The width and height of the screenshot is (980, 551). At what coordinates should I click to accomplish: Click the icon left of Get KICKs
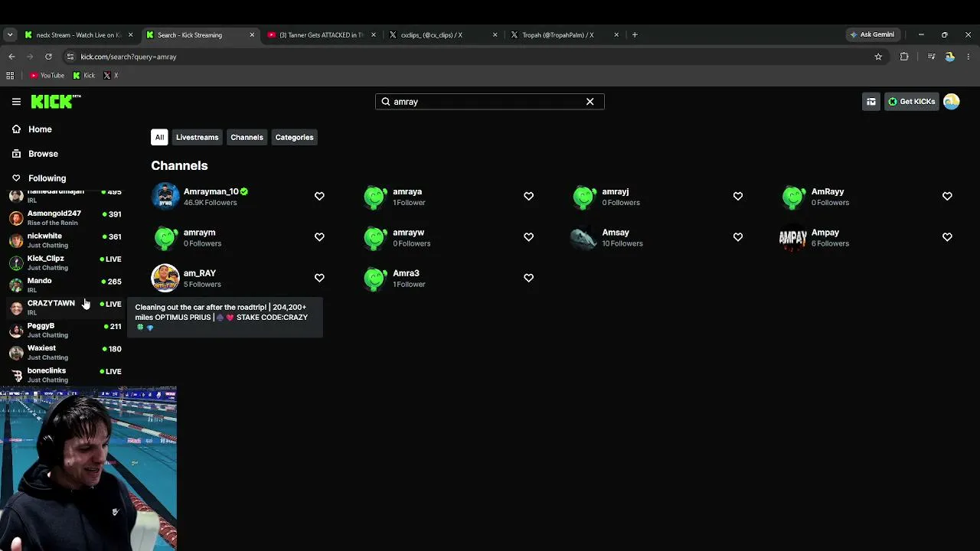coord(871,102)
